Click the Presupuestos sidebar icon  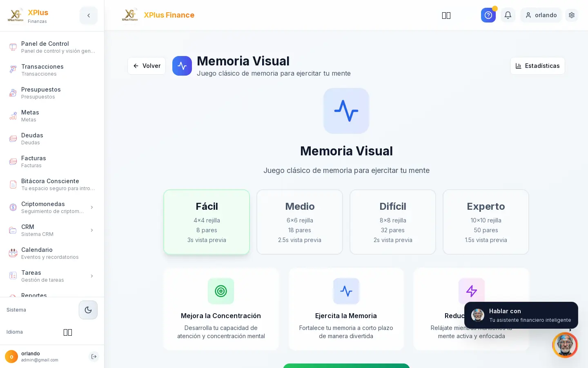pyautogui.click(x=13, y=93)
